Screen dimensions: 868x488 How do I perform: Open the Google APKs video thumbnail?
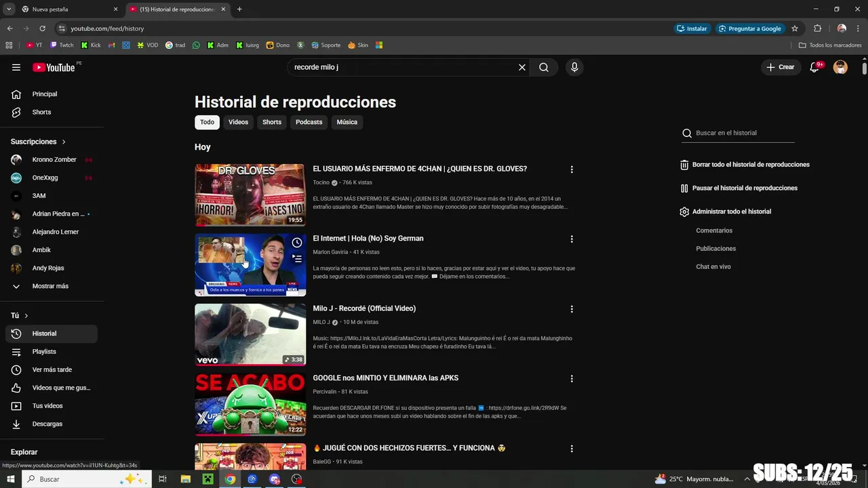click(250, 404)
